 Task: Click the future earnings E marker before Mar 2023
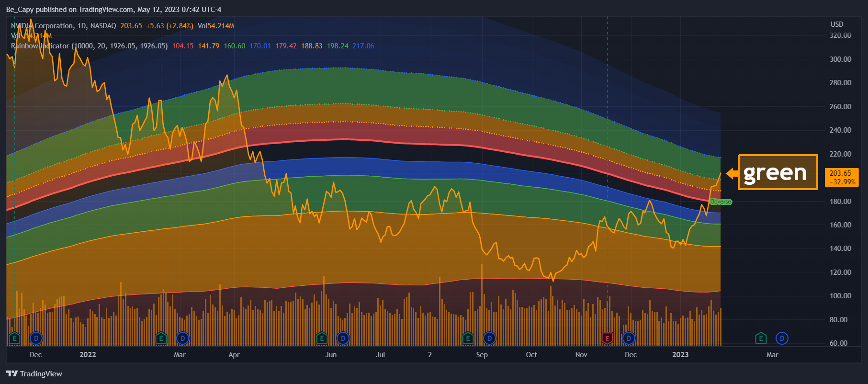[x=761, y=339]
